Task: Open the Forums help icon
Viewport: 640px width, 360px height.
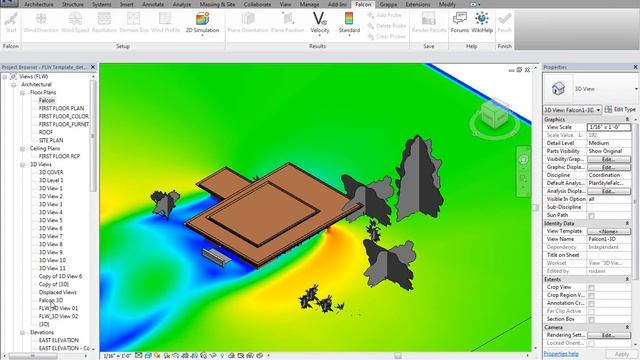Action: (x=460, y=19)
